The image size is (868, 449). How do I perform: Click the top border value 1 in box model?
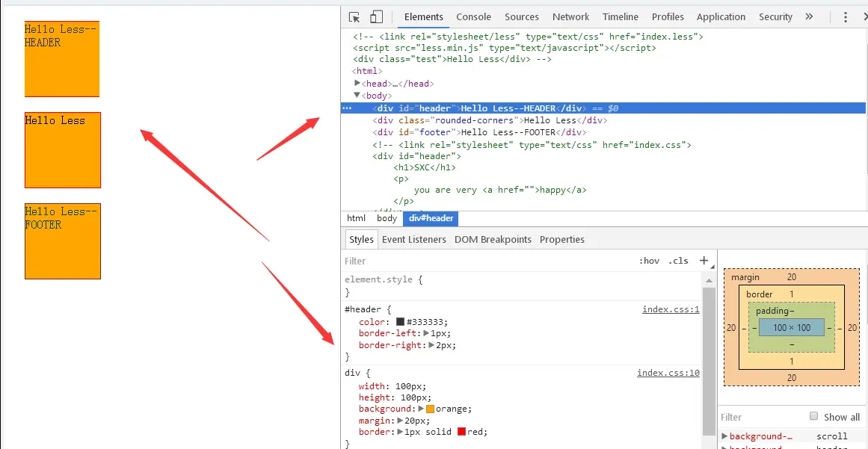click(x=792, y=294)
